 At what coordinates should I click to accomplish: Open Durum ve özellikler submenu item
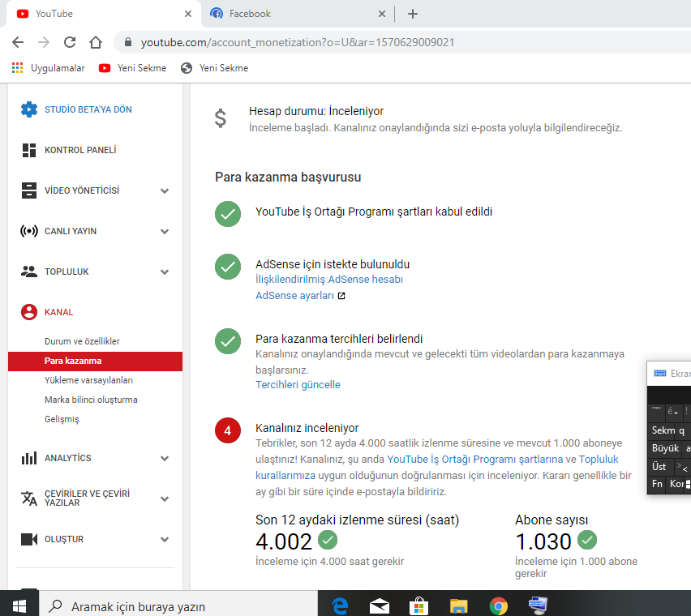pyautogui.click(x=82, y=341)
